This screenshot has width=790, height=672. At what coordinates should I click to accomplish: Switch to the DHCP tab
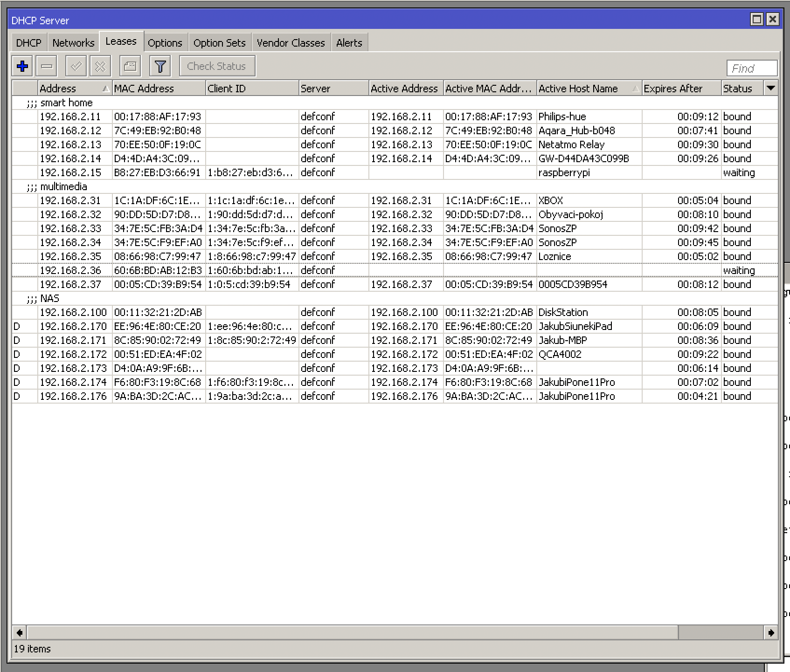(28, 43)
